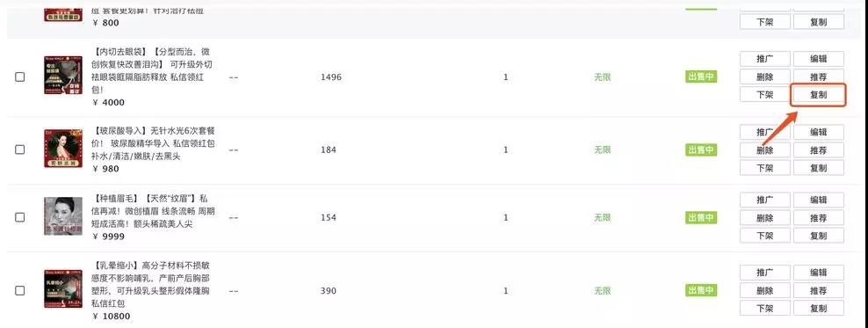The width and height of the screenshot is (868, 328).
Task: Open the 乳晕缩小 product thumbnail
Action: click(x=63, y=288)
